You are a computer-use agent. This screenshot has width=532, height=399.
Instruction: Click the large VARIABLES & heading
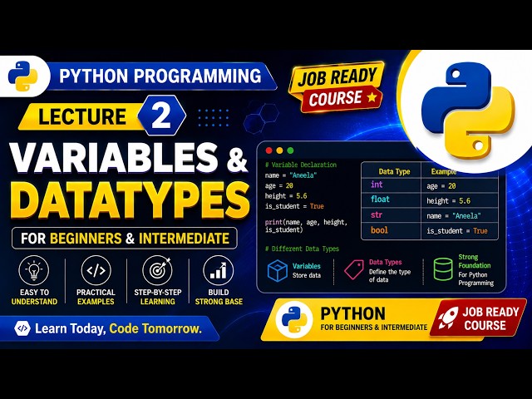[129, 158]
